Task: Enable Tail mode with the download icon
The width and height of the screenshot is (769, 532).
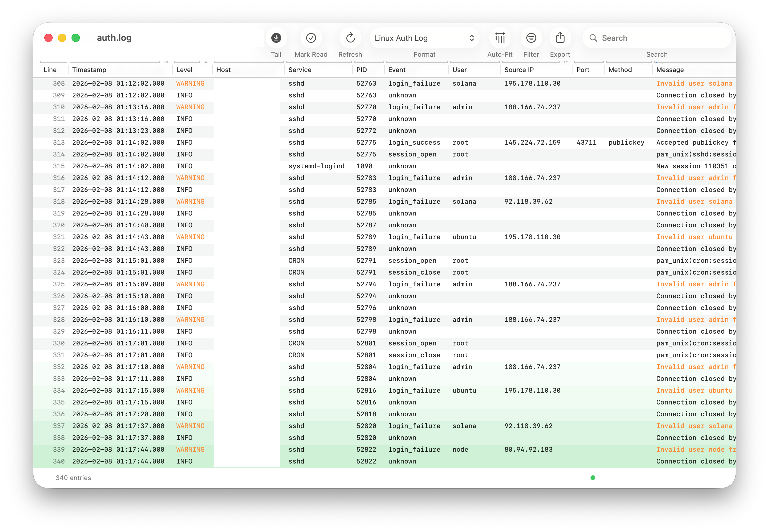Action: tap(276, 38)
